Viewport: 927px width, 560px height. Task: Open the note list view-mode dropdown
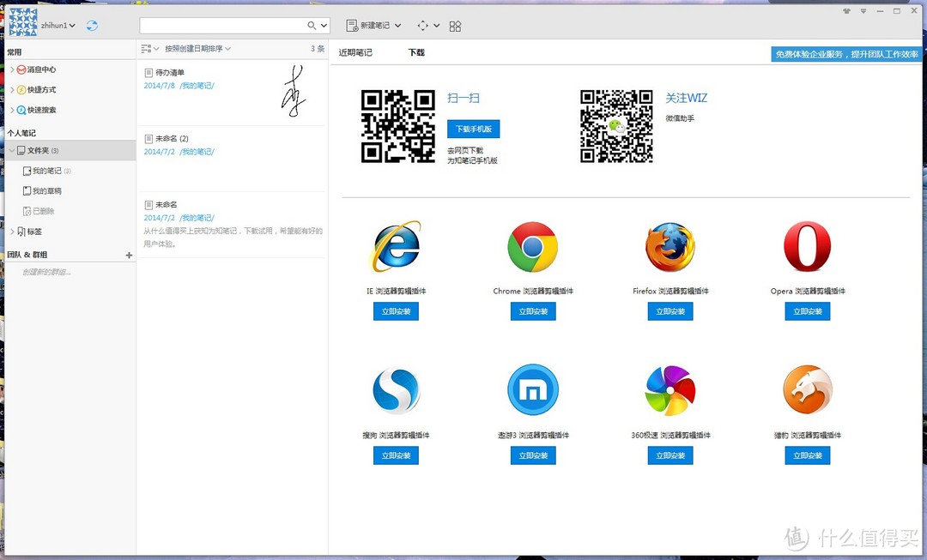[150, 48]
